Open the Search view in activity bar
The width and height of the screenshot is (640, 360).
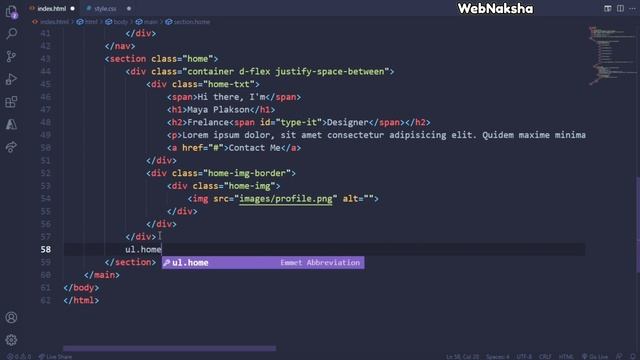click(x=11, y=33)
